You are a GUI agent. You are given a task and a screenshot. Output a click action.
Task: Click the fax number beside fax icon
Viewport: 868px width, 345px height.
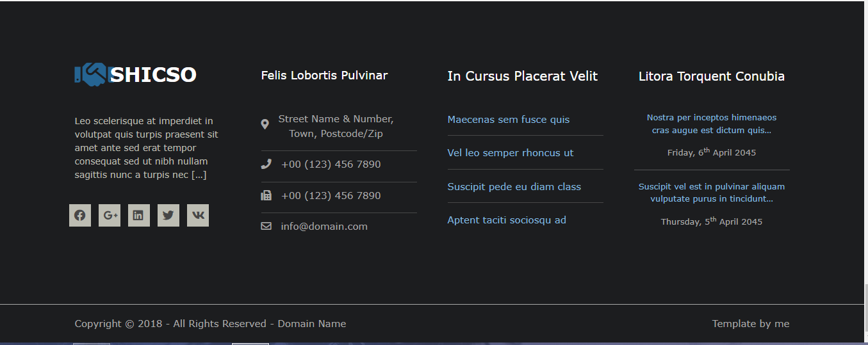(x=331, y=196)
